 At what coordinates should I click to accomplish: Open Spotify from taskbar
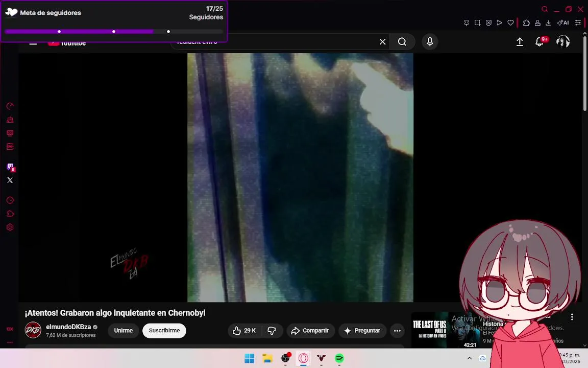tap(339, 358)
